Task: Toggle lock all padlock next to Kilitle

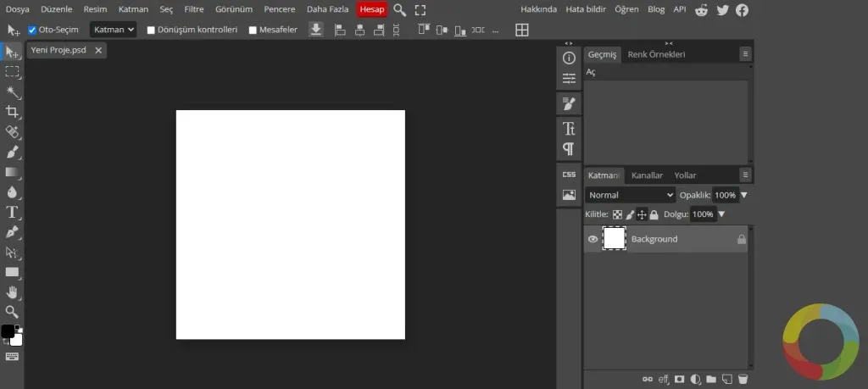Action: [x=654, y=214]
